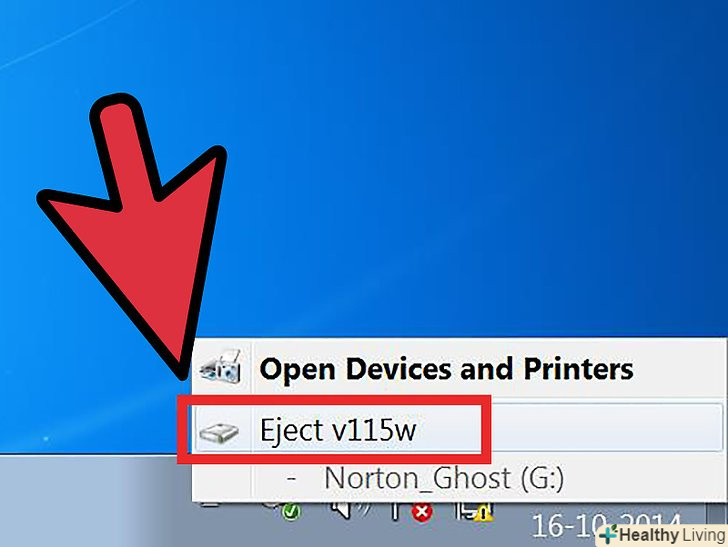Click the Show desktop strip in the taskbar
Screen dimensions: 728x547
pos(716,513)
